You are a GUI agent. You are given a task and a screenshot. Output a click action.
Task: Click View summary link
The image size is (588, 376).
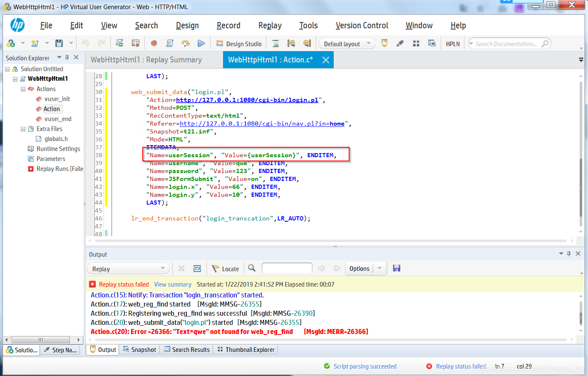point(173,284)
